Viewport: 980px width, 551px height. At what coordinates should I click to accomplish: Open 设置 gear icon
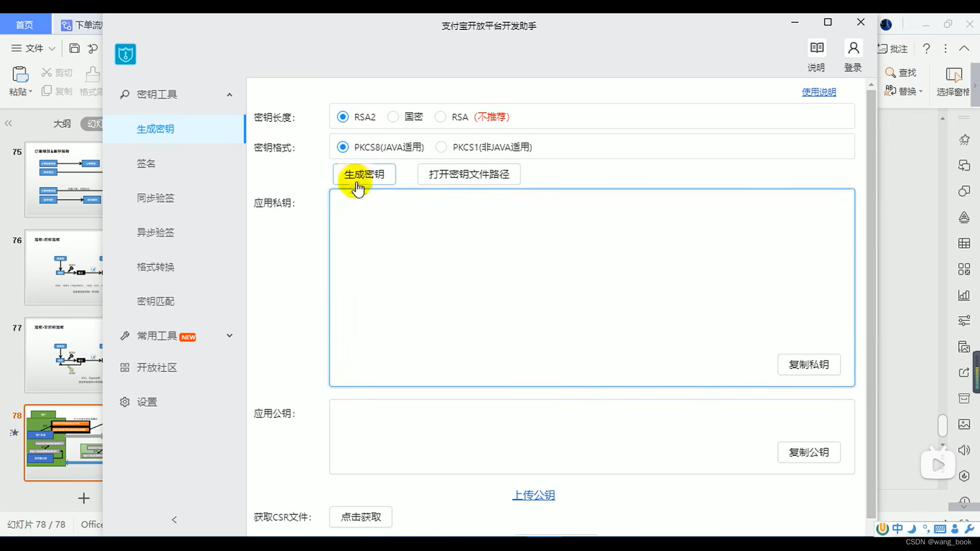[125, 402]
